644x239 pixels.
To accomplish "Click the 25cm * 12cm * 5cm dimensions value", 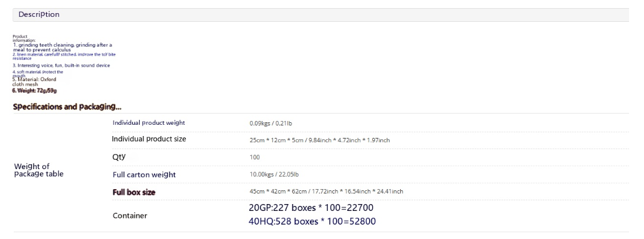I will click(320, 140).
